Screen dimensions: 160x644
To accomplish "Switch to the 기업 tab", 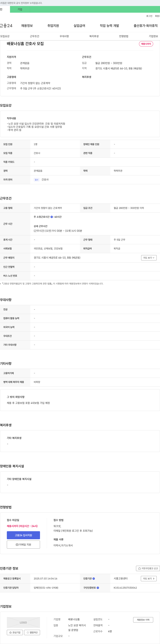I will tap(20, 9).
